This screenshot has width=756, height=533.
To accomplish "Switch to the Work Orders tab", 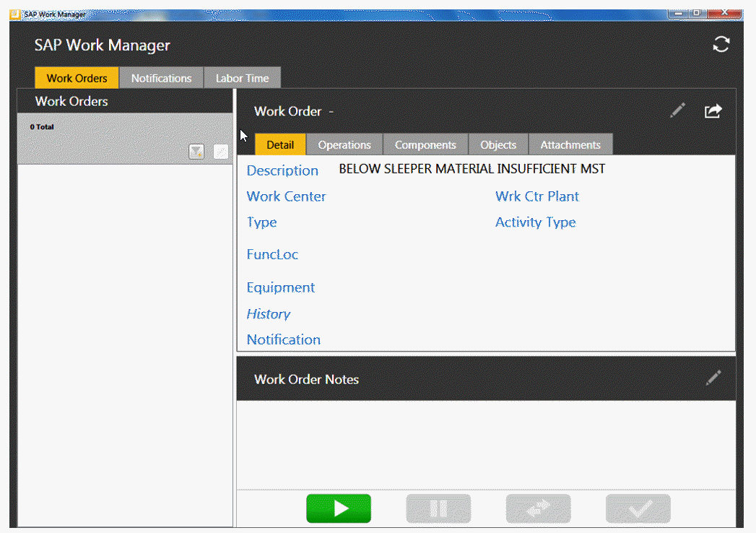I will click(77, 78).
